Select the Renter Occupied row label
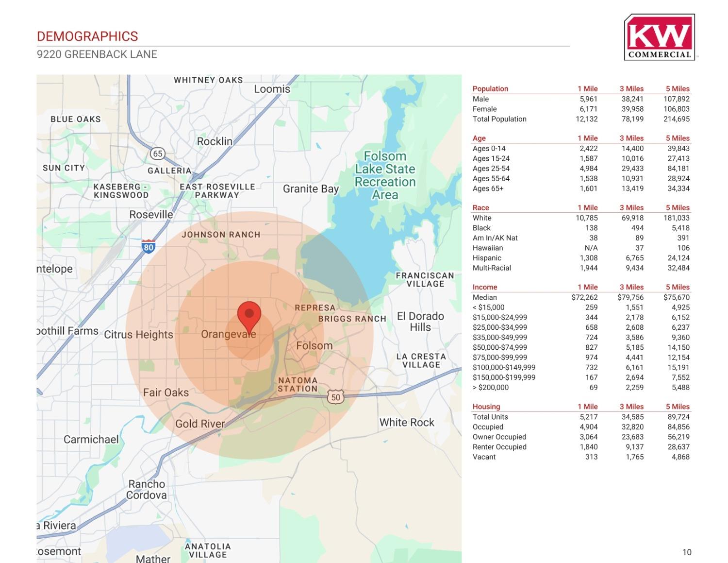Image resolution: width=728 pixels, height=563 pixels. (x=499, y=447)
